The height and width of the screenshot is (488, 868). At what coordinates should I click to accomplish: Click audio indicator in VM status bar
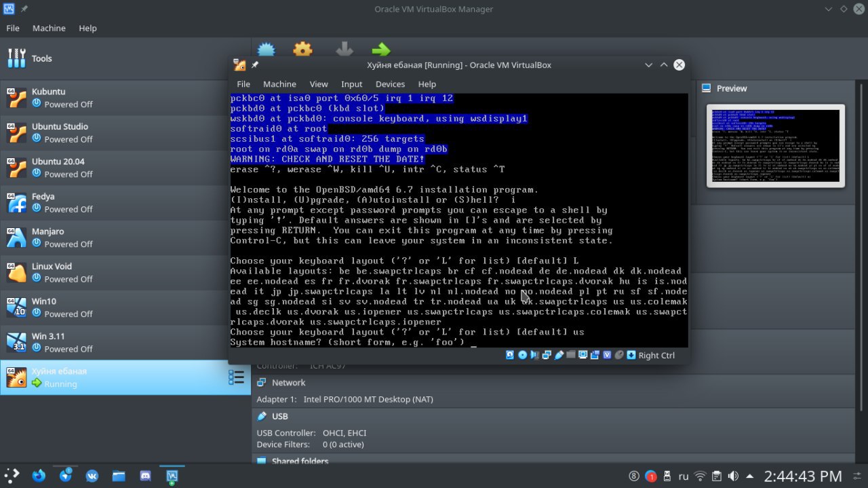click(534, 355)
